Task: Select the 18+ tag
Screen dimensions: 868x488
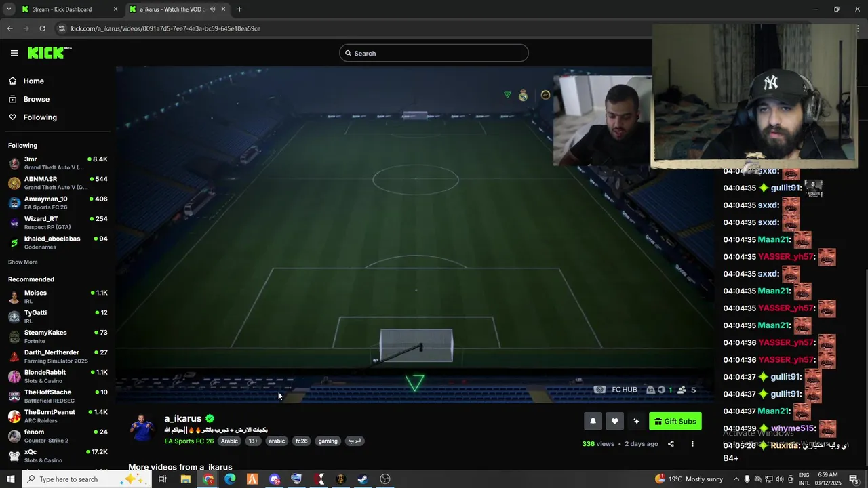Action: click(x=253, y=441)
